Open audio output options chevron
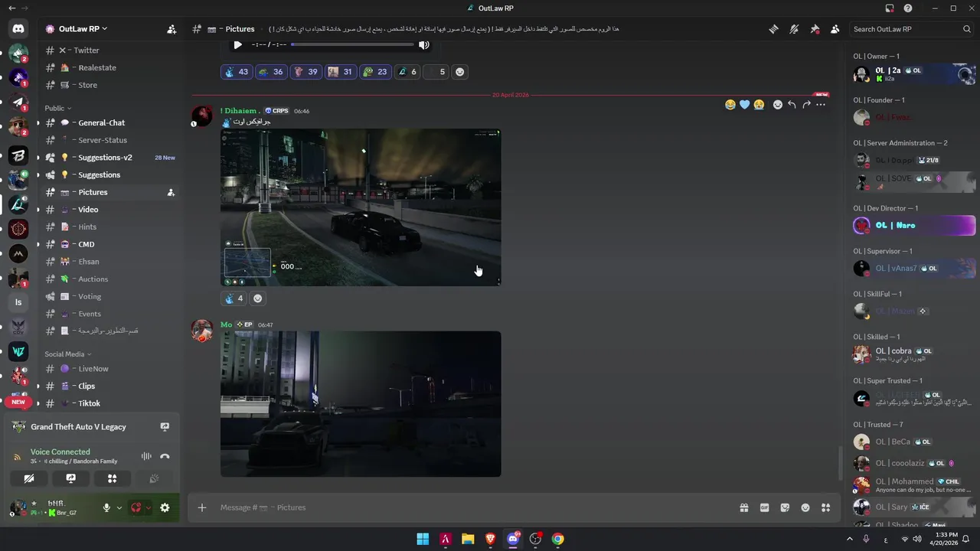Image resolution: width=980 pixels, height=551 pixels. (x=148, y=507)
